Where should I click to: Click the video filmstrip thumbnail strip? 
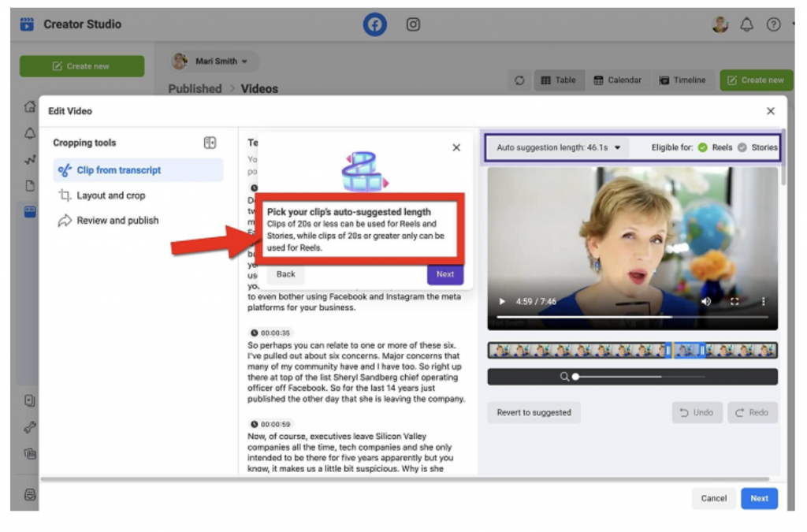point(632,351)
